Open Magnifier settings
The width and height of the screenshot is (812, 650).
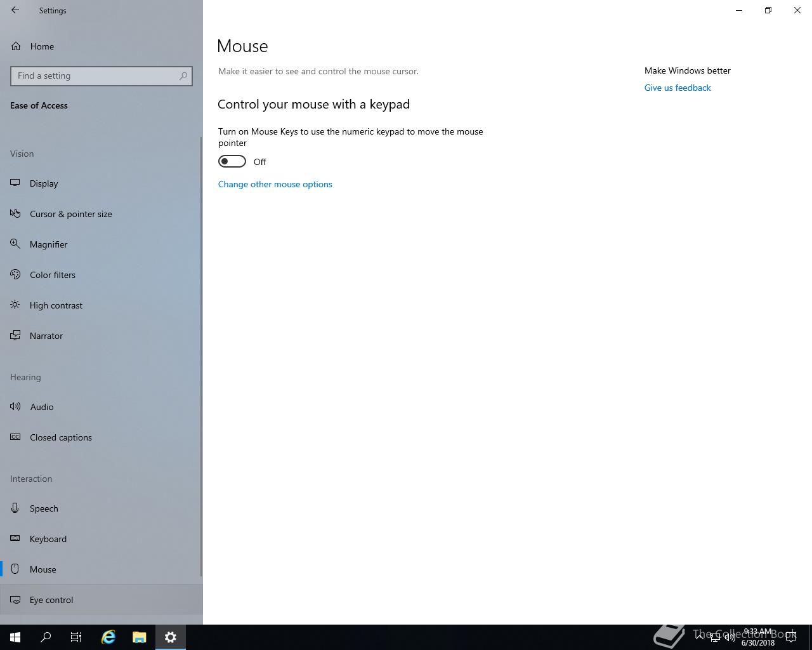[101, 244]
